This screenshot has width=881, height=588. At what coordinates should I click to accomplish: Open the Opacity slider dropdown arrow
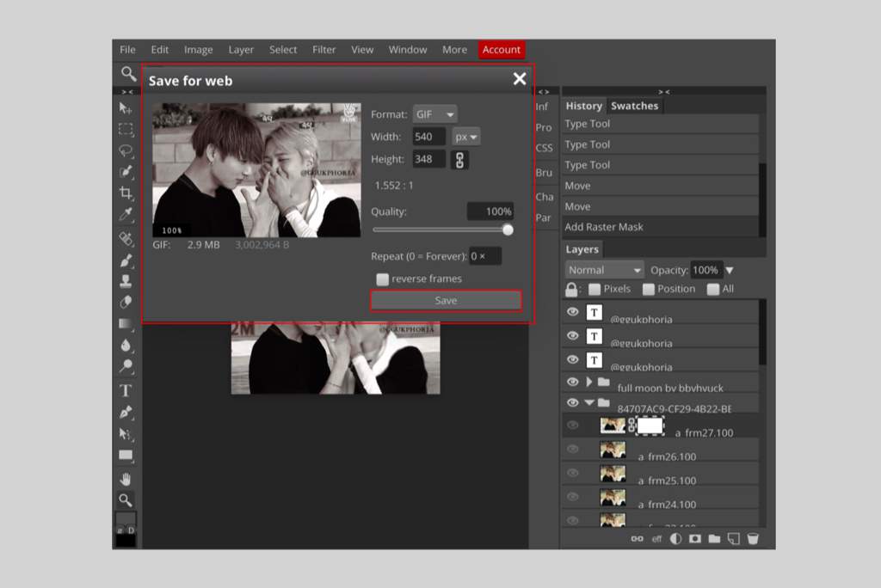[x=730, y=270]
